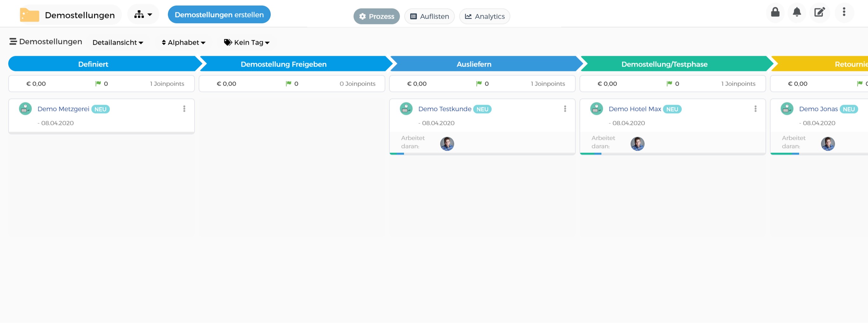Image resolution: width=868 pixels, height=323 pixels.
Task: Click the green flag in Demostellung Freigeben column
Action: click(288, 83)
